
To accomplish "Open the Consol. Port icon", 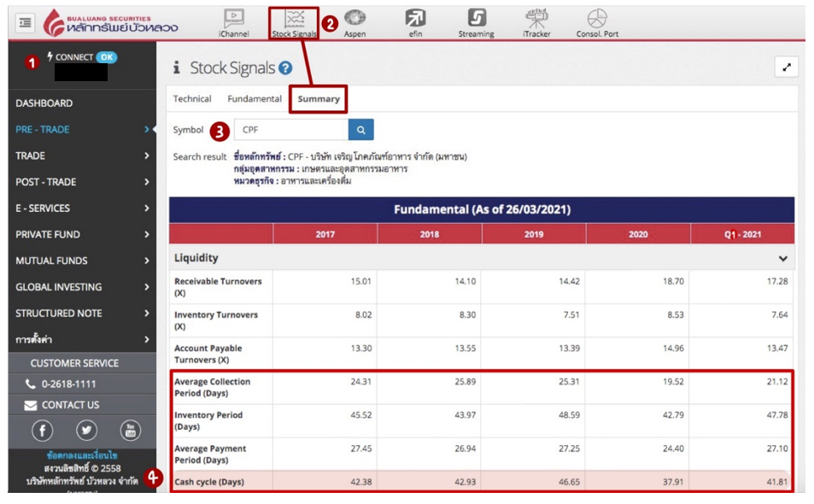I will [x=597, y=22].
